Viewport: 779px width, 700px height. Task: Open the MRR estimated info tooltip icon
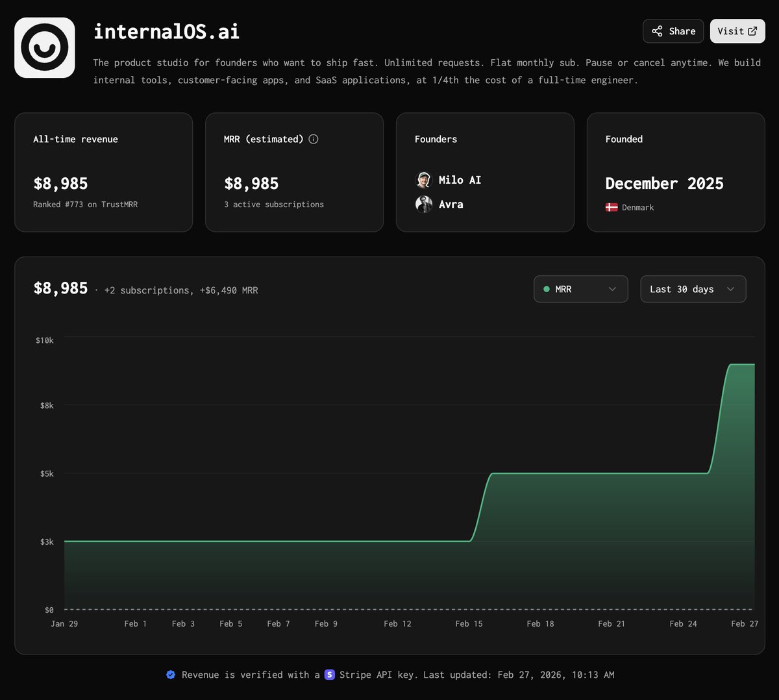[313, 139]
